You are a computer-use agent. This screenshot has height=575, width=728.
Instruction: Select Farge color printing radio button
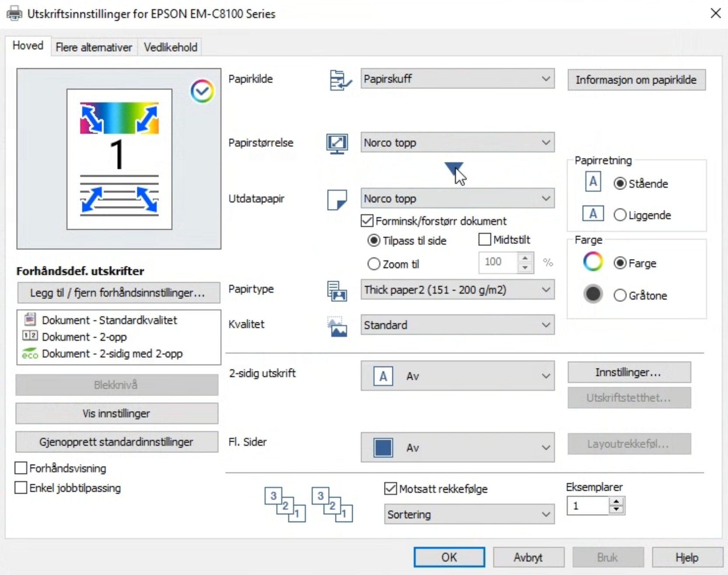tap(619, 263)
